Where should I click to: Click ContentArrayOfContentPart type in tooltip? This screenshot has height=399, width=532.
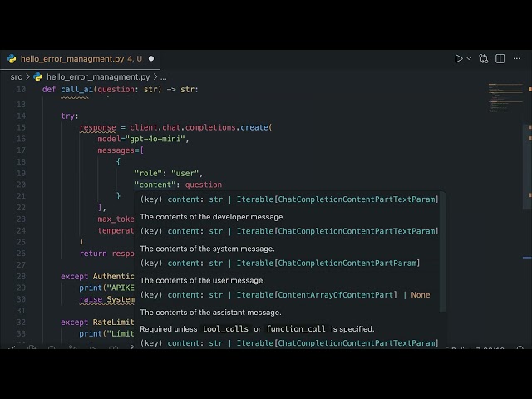[x=337, y=295]
